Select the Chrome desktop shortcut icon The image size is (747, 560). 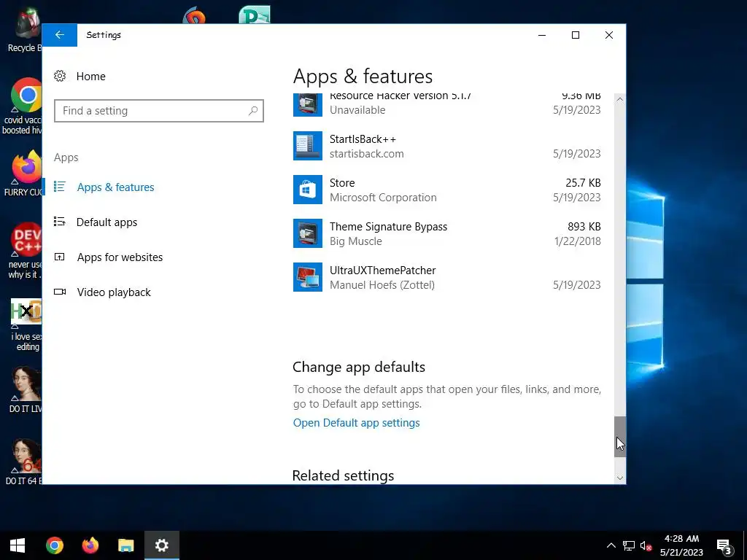[x=26, y=96]
